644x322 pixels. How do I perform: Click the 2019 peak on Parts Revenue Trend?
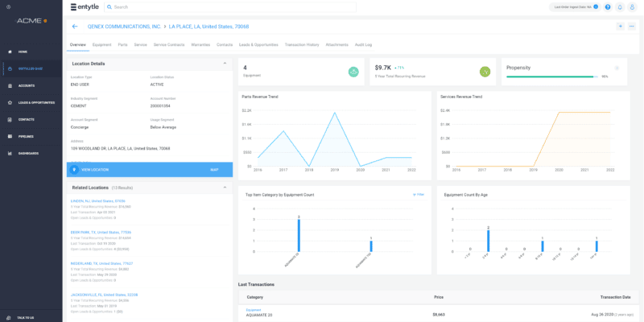(x=335, y=113)
